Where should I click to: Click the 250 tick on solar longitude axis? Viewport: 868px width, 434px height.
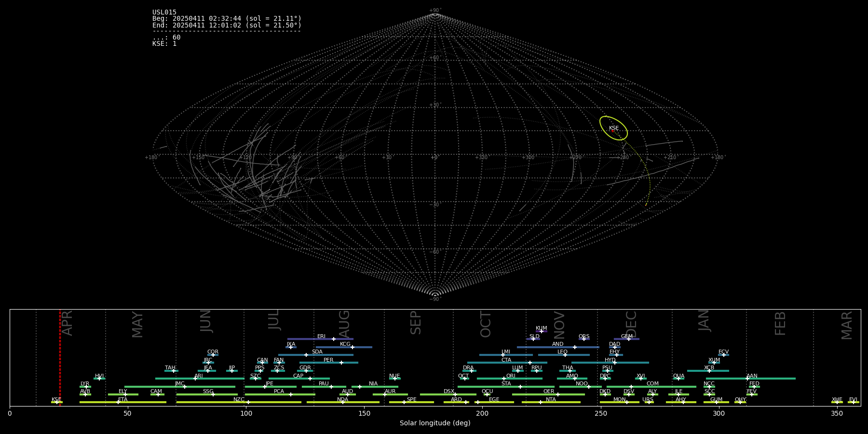point(600,413)
